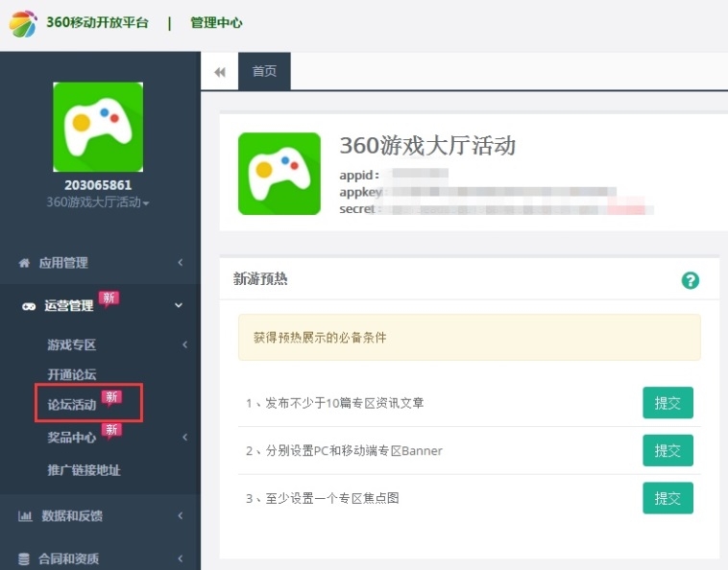Click the 360 platform colorful logo
The height and width of the screenshot is (570, 728).
(x=23, y=24)
